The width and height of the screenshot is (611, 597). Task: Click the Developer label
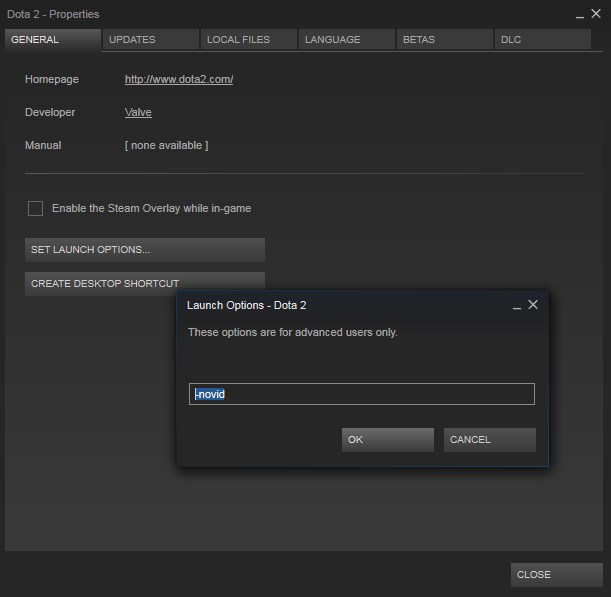(x=50, y=113)
